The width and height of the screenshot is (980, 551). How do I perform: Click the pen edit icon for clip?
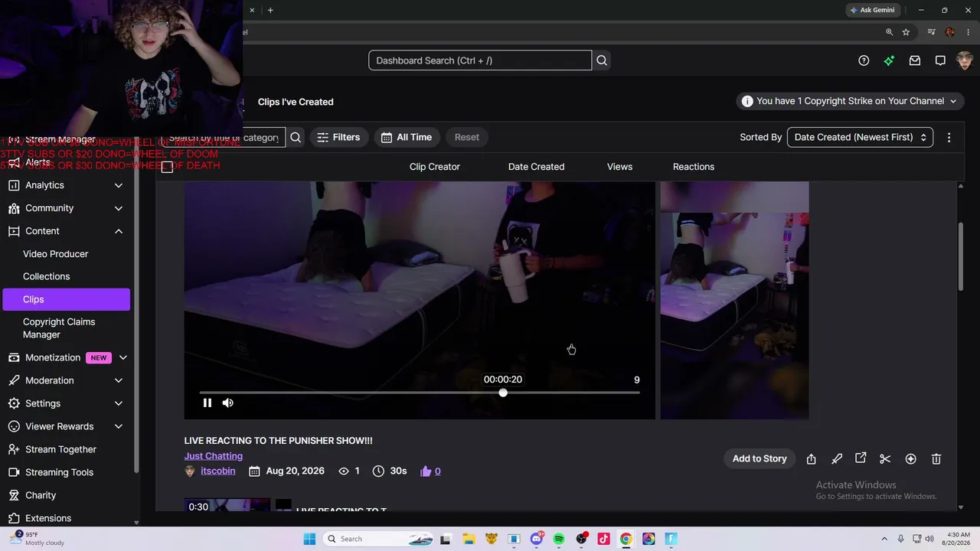pyautogui.click(x=837, y=459)
